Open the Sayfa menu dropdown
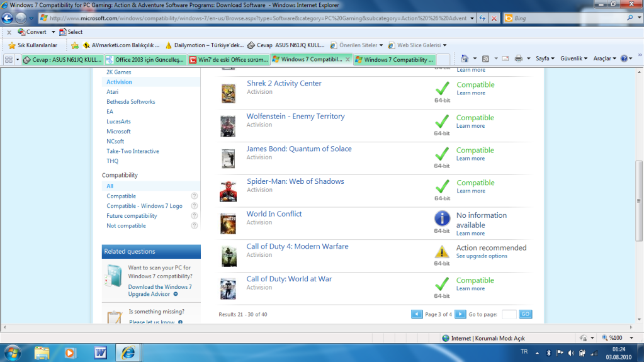The height and width of the screenshot is (362, 644). (x=545, y=59)
